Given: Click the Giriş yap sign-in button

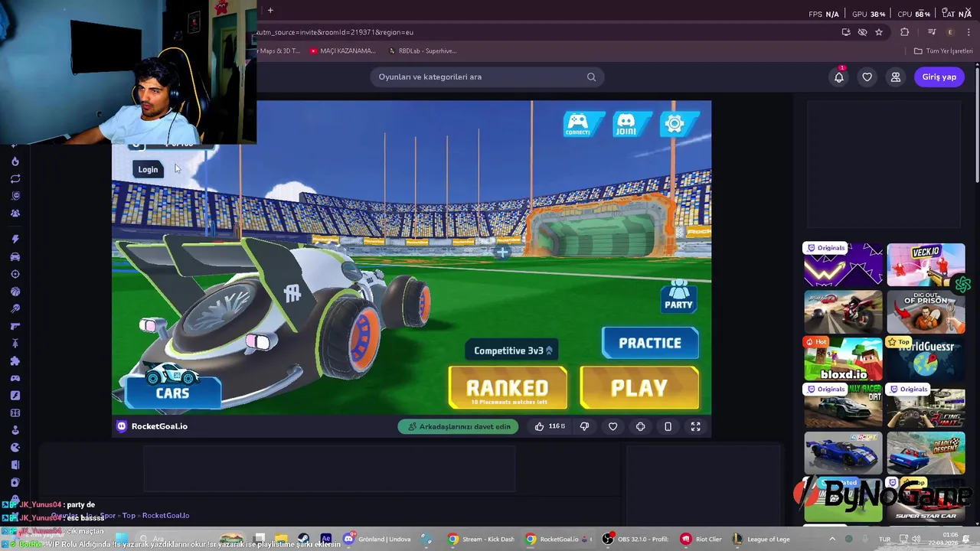Looking at the screenshot, I should (939, 77).
